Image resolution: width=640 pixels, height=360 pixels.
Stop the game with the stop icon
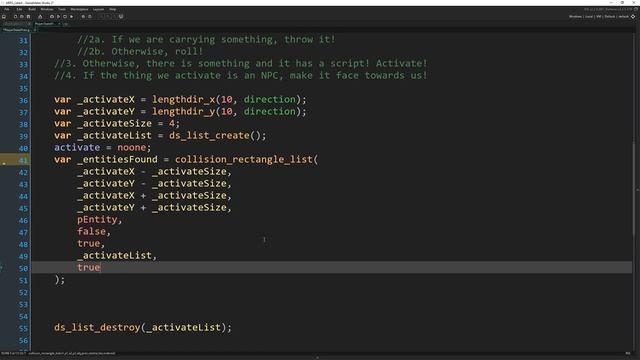pos(65,17)
